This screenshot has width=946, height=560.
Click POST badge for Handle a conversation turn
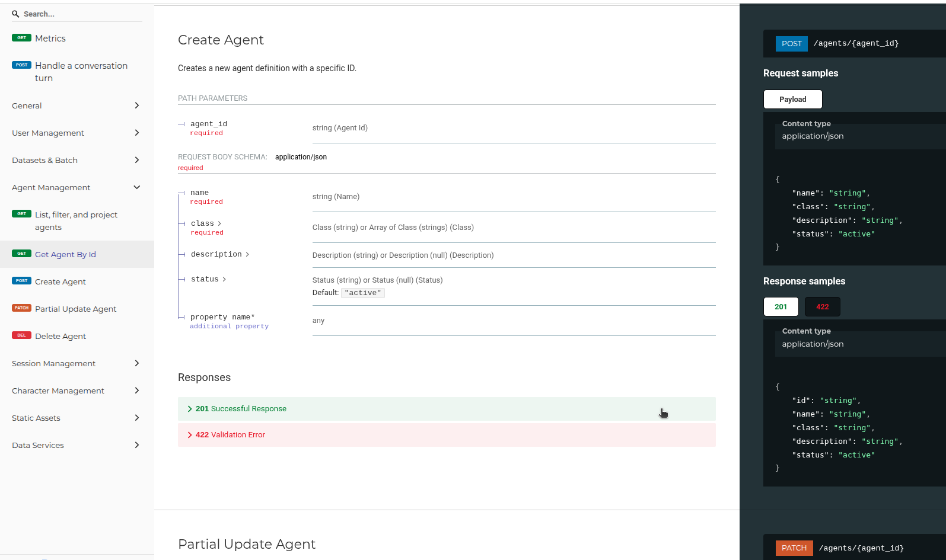point(21,65)
